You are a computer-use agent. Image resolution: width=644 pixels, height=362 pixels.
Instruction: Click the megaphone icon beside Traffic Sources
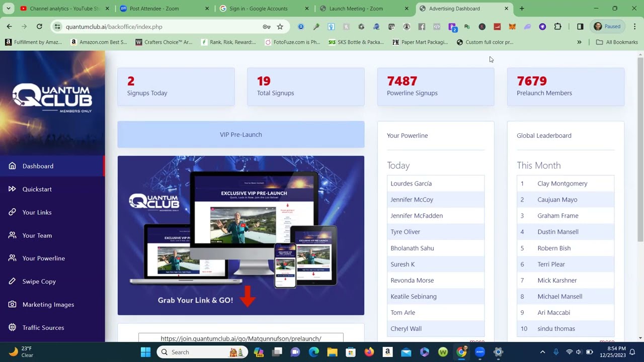pos(12,328)
